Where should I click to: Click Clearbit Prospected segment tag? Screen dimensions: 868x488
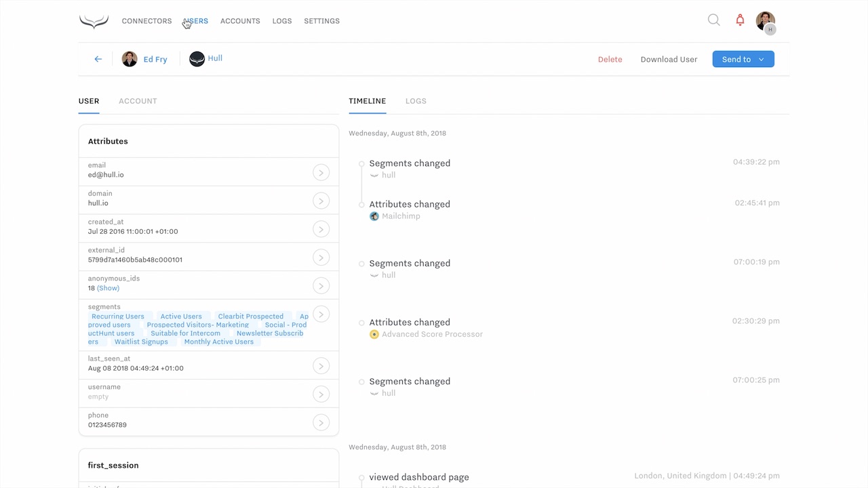(x=251, y=317)
